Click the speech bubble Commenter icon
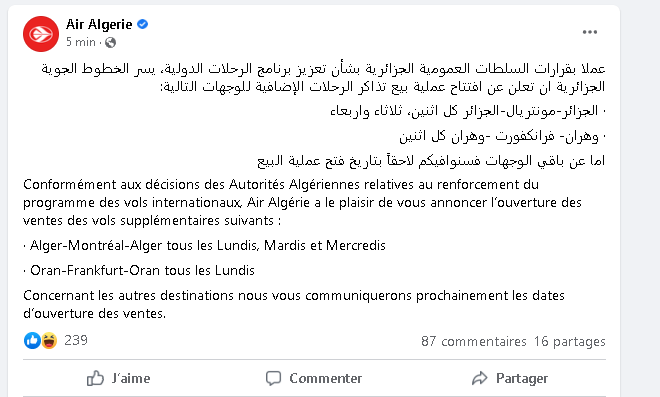The height and width of the screenshot is (397, 660). (x=273, y=378)
